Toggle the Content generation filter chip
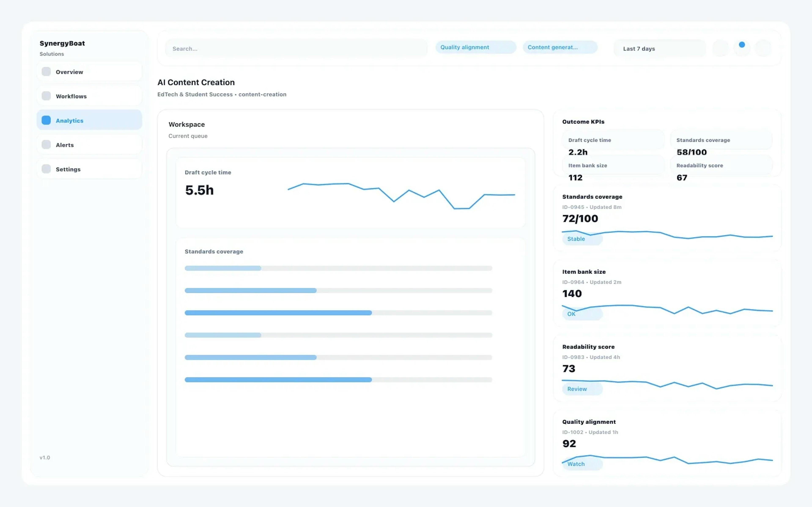Image resolution: width=812 pixels, height=507 pixels. (560, 47)
